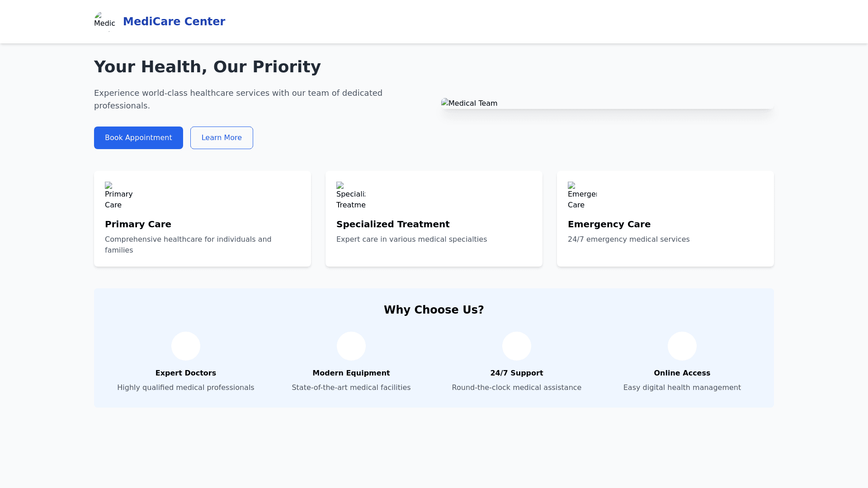The height and width of the screenshot is (488, 868).
Task: Select the Primary Care heading
Action: [138, 224]
